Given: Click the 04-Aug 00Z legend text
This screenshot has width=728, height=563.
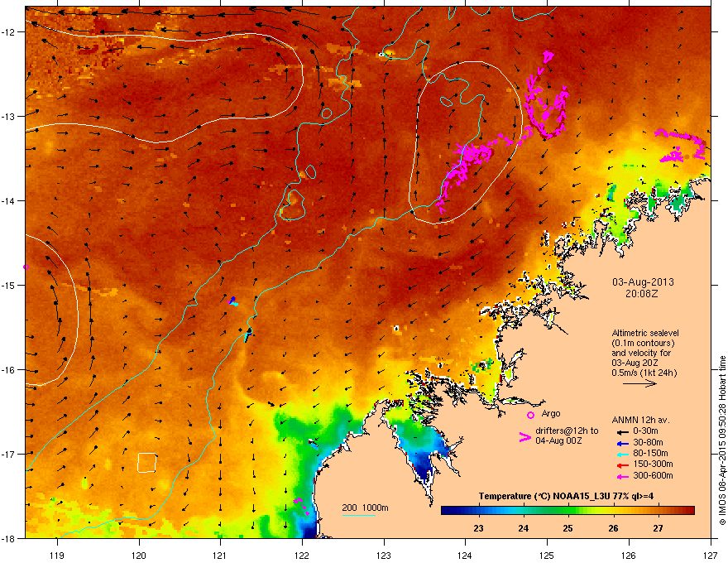Looking at the screenshot, I should coord(558,440).
